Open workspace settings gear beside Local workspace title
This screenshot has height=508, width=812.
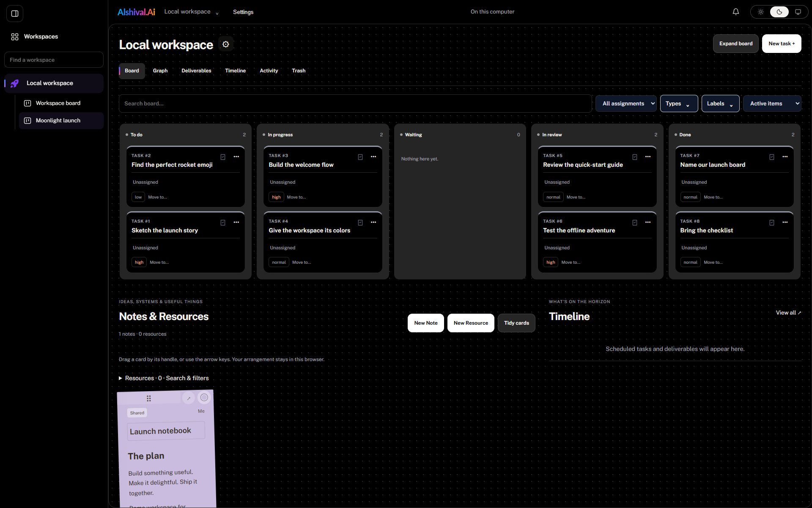tap(226, 44)
